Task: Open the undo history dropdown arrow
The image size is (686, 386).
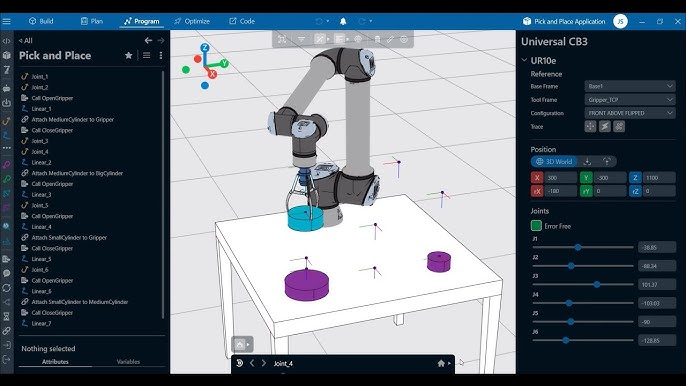Action: click(328, 21)
